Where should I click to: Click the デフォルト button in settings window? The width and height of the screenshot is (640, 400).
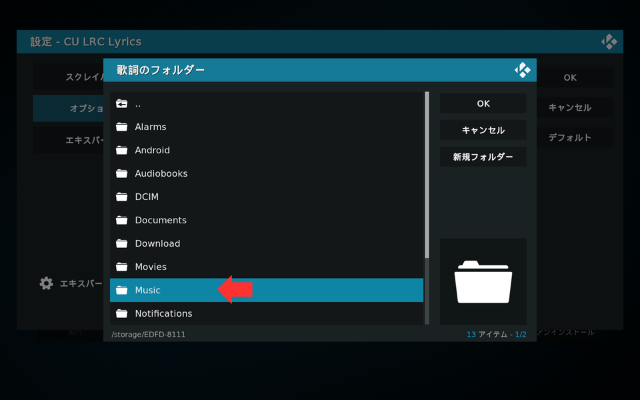(x=570, y=137)
